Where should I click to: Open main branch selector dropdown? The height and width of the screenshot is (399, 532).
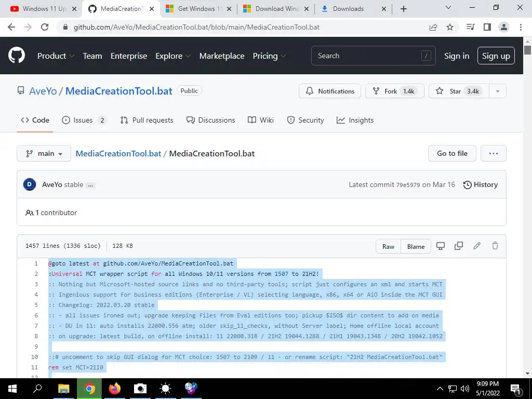point(44,153)
